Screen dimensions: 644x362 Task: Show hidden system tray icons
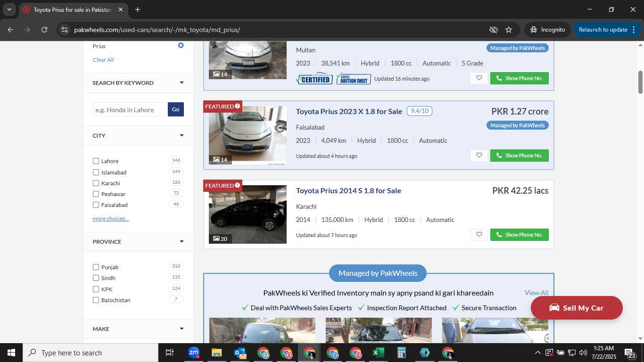tap(537, 353)
